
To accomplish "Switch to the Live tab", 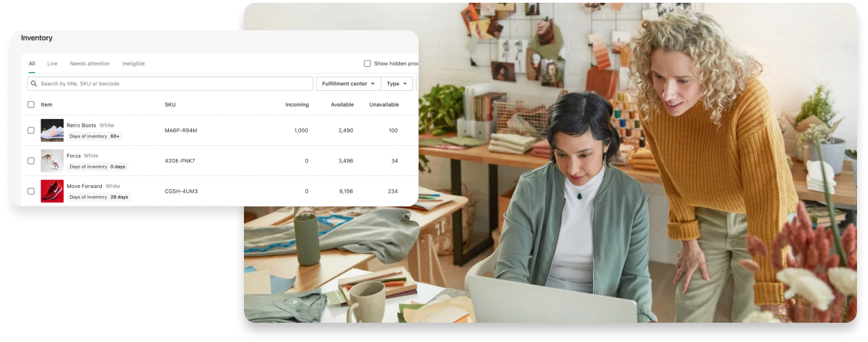I will click(x=52, y=63).
